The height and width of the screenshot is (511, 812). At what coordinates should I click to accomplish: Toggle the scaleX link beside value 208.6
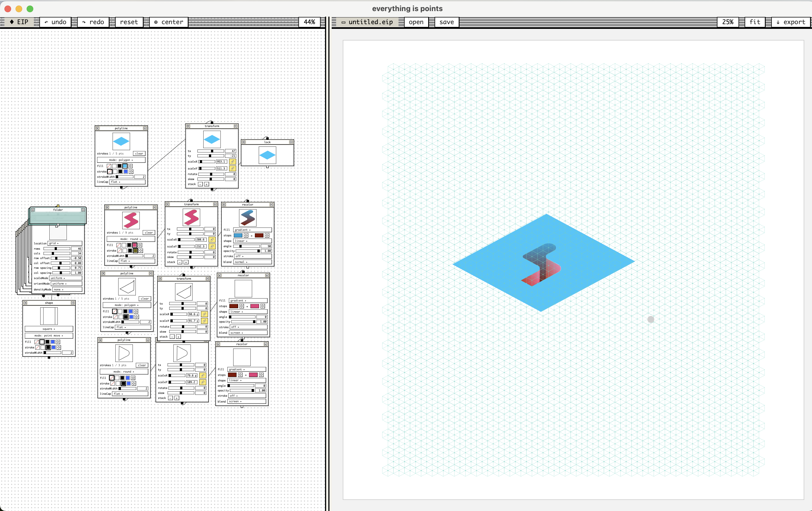tap(212, 239)
